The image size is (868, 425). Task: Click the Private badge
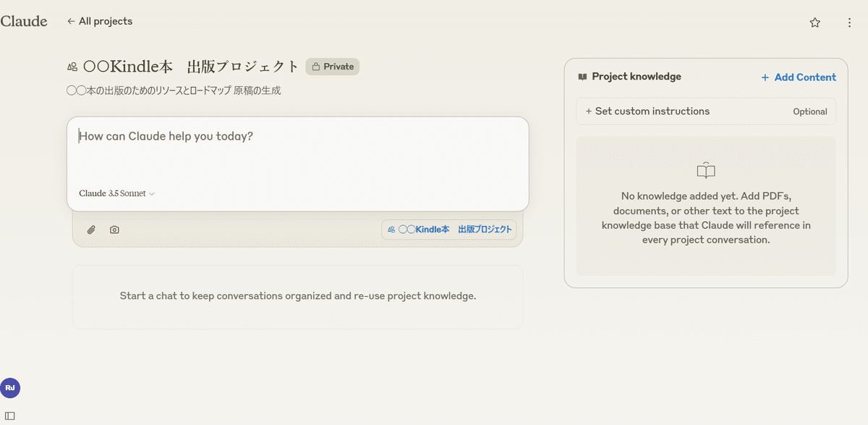tap(332, 67)
